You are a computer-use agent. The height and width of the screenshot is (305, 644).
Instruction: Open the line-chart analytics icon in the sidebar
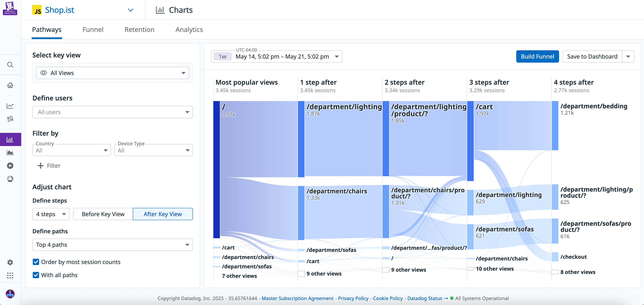point(10,106)
